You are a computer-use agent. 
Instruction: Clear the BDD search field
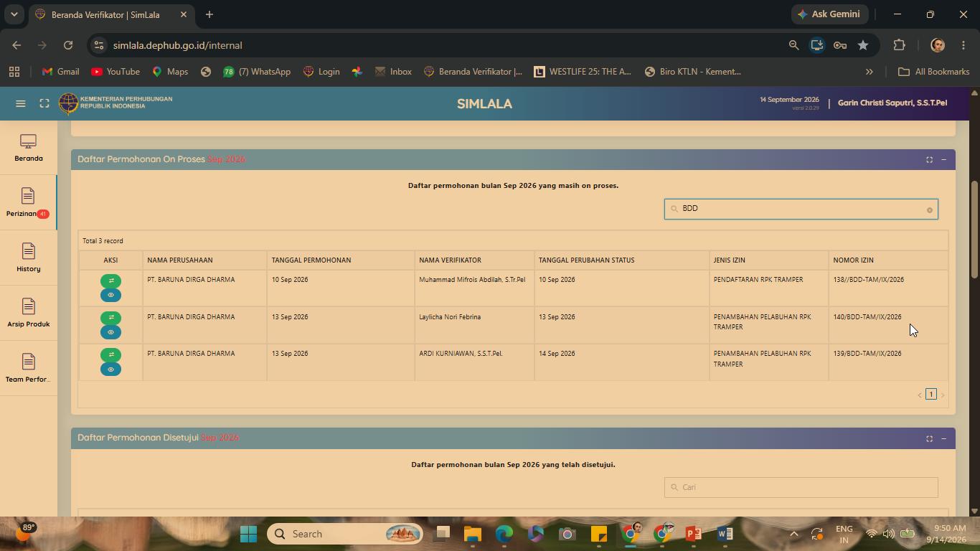(x=929, y=210)
